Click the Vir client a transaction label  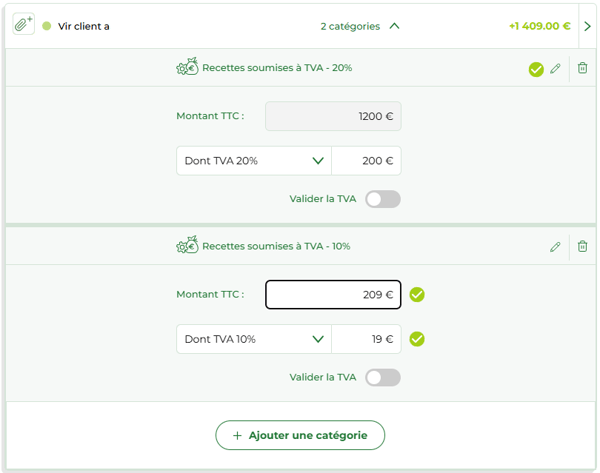84,26
